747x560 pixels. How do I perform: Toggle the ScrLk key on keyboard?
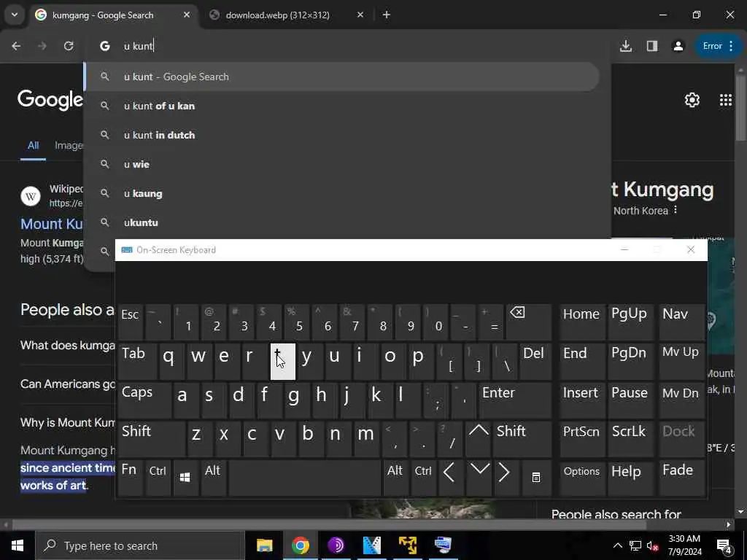630,439
